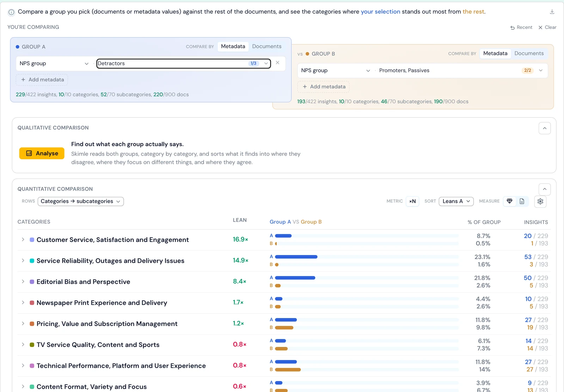Open the Detractors value dropdown
Screen dimensions: 564x392
coord(183,63)
